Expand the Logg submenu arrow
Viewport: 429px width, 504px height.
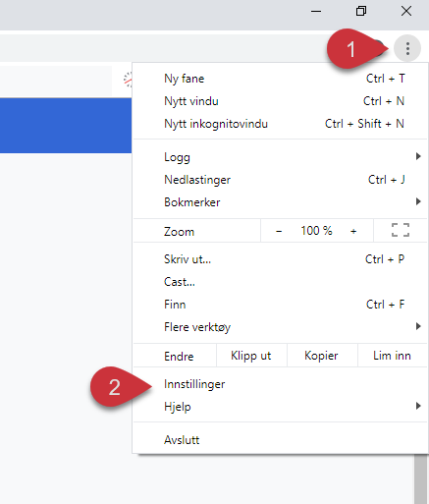[x=418, y=156]
